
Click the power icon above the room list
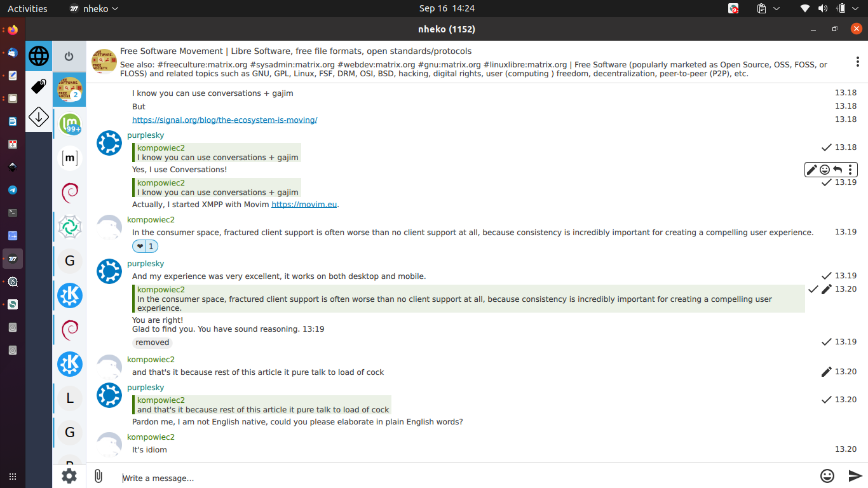(69, 56)
